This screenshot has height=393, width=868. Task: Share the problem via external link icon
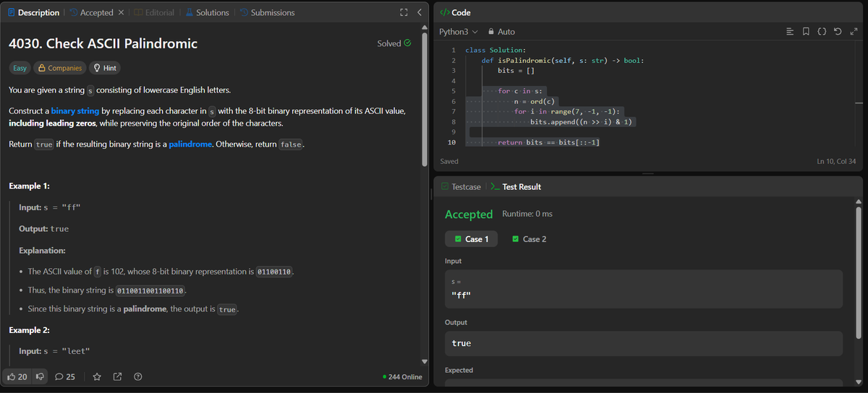tap(117, 376)
